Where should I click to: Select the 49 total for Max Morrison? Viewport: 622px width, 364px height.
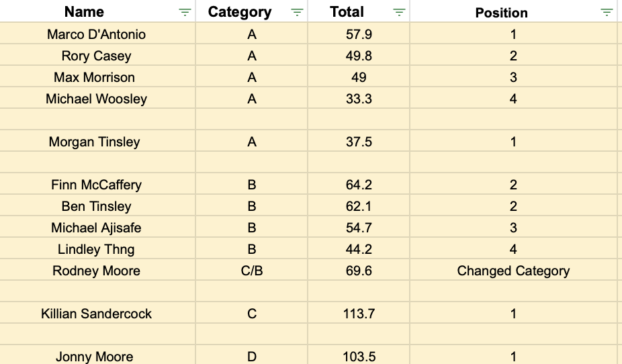point(359,76)
